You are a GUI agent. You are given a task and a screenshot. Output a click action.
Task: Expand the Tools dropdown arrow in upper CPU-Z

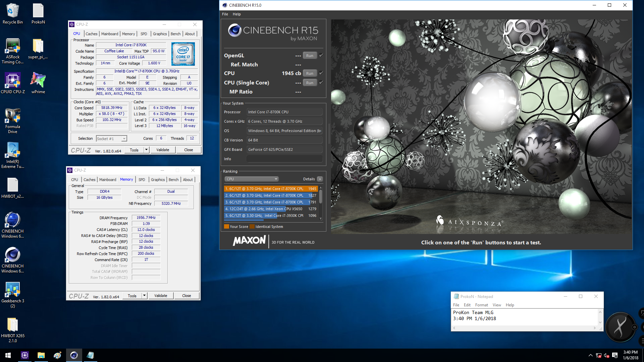146,150
